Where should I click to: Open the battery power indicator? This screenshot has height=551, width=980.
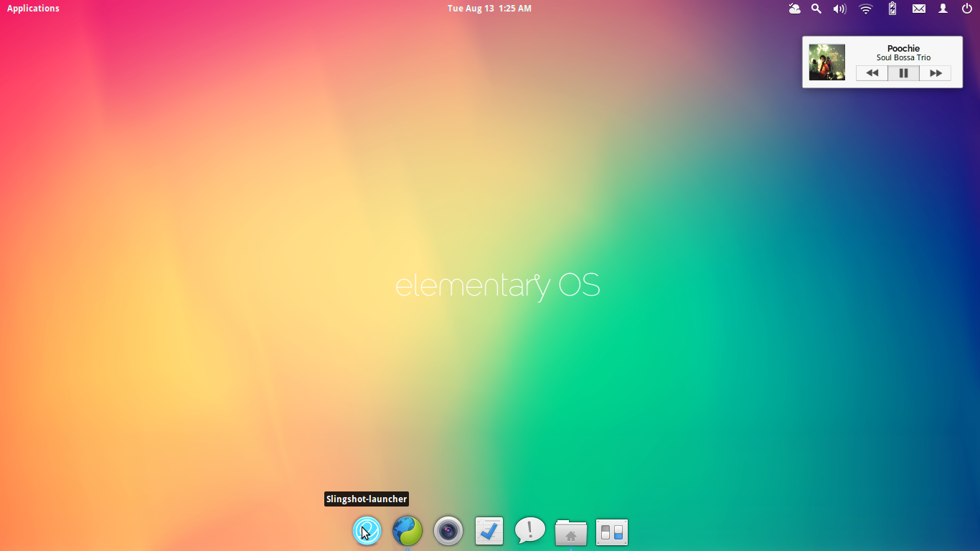click(892, 9)
